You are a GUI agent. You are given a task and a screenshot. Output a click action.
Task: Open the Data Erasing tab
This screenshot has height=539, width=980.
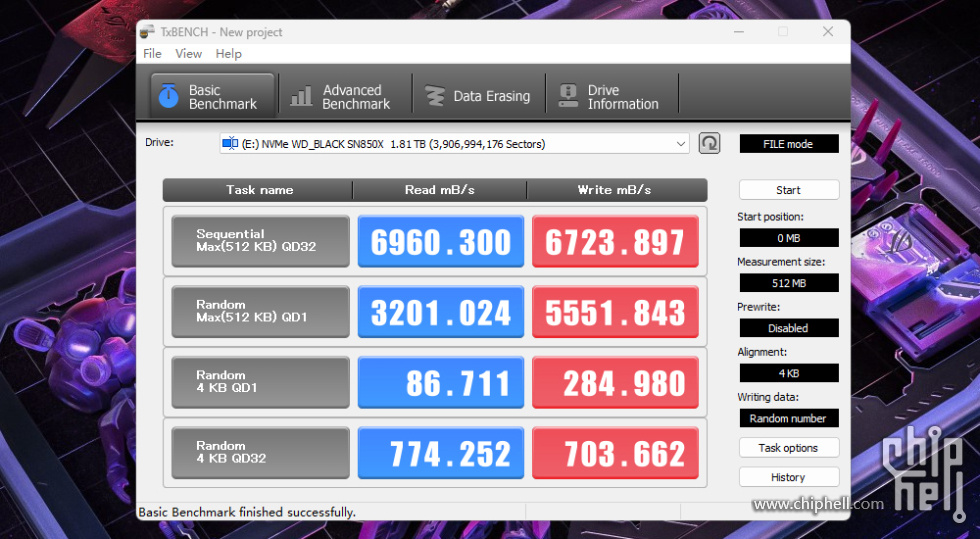click(478, 96)
